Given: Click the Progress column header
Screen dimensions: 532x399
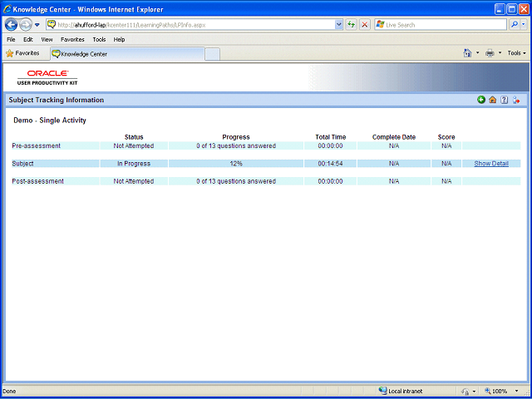Looking at the screenshot, I should tap(236, 137).
